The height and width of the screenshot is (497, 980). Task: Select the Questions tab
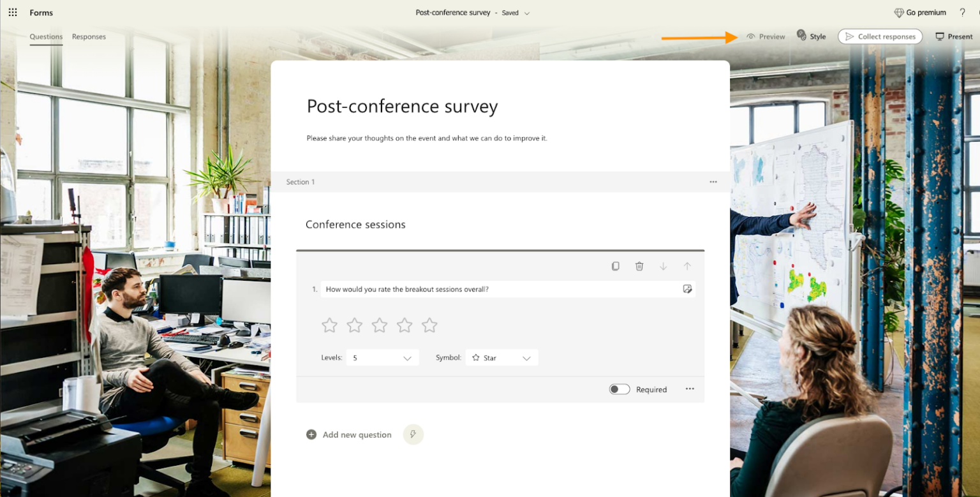[45, 36]
